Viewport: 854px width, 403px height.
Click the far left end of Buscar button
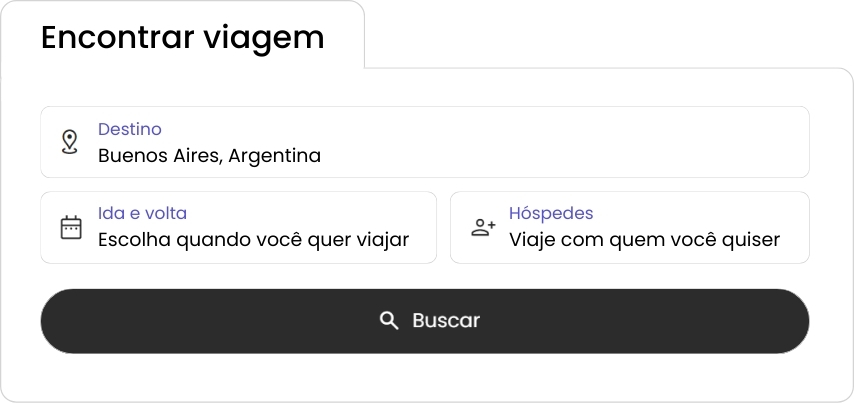[70, 321]
